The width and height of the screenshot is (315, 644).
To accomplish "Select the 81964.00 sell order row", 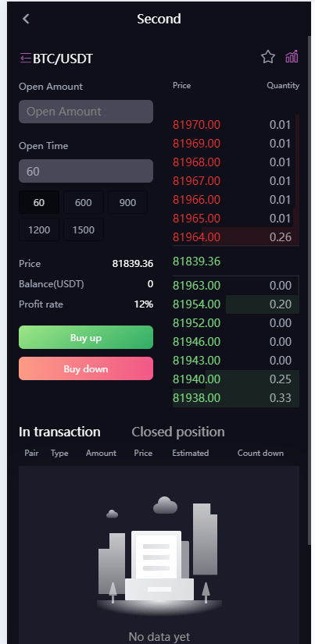I will 236,237.
